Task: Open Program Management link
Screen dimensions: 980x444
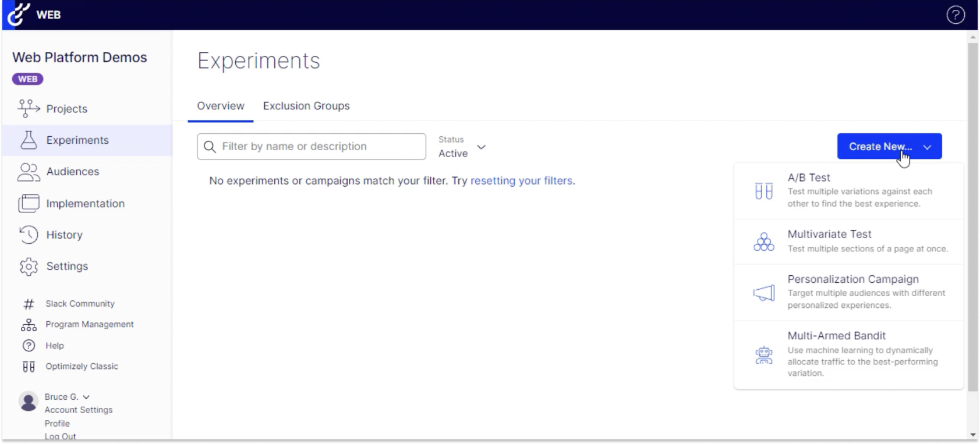Action: pos(90,325)
